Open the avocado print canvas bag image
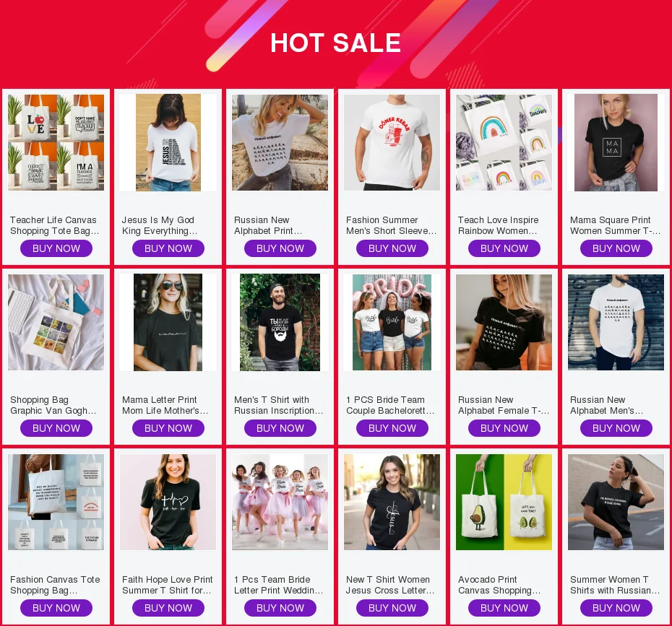 coord(504,502)
